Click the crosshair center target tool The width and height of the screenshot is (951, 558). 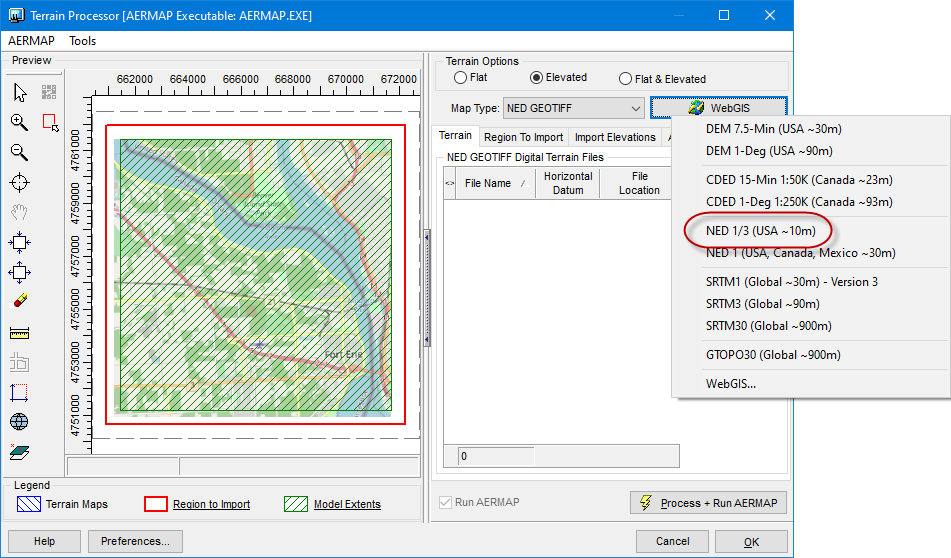[x=19, y=182]
